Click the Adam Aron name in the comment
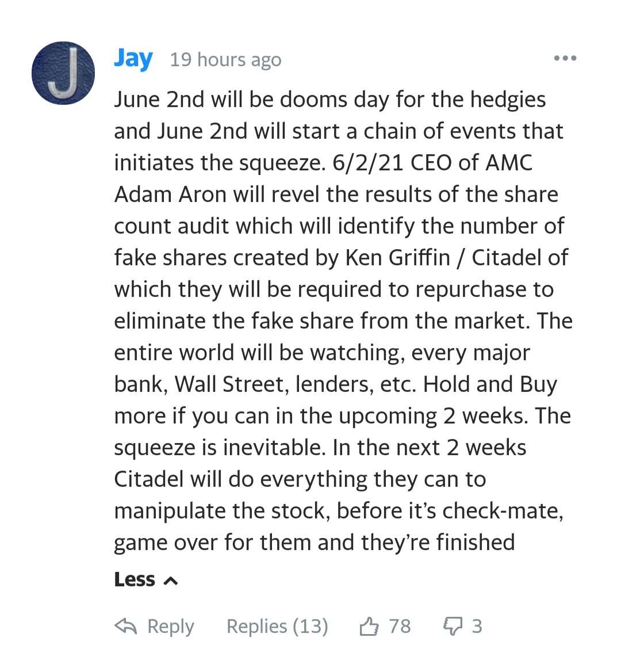Screen dimensions: 621x672 [x=170, y=194]
